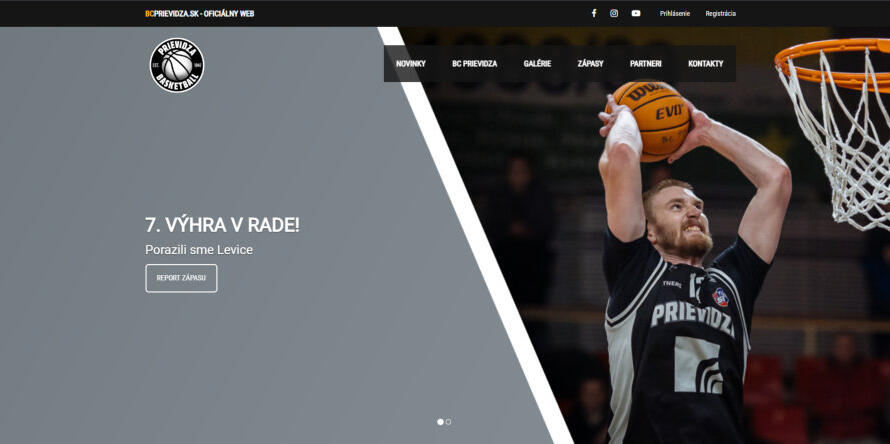Select the first carousel slide dot
This screenshot has height=444, width=890.
[440, 422]
